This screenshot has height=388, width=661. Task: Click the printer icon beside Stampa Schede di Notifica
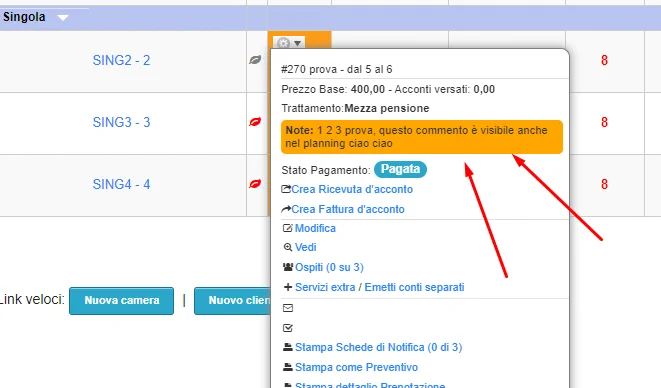[288, 347]
